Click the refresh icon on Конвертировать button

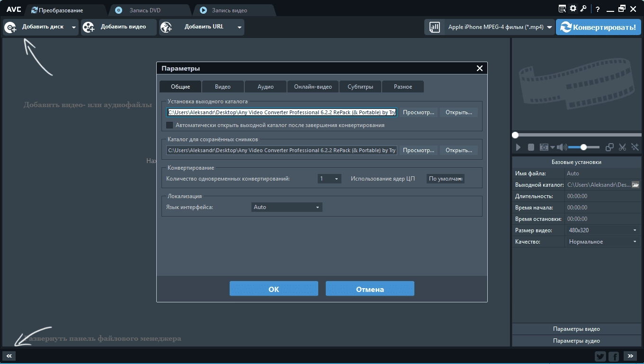[x=565, y=27]
